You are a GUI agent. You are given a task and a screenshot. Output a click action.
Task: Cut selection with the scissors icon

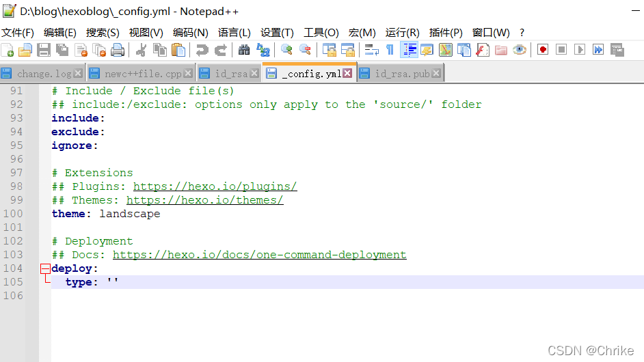(142, 50)
